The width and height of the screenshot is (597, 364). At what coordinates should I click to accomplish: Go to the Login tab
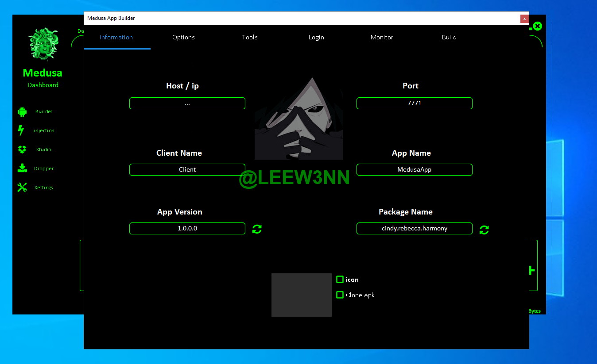[316, 38]
